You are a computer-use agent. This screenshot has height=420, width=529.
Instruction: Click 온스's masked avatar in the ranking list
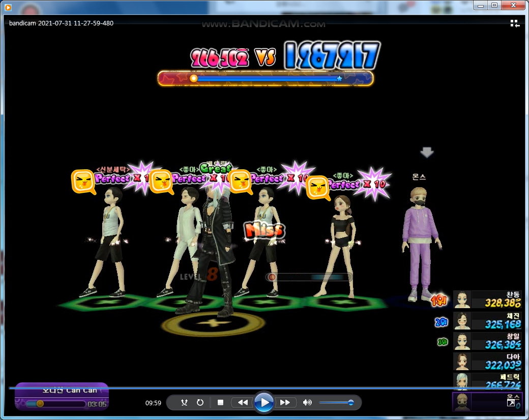[462, 402]
